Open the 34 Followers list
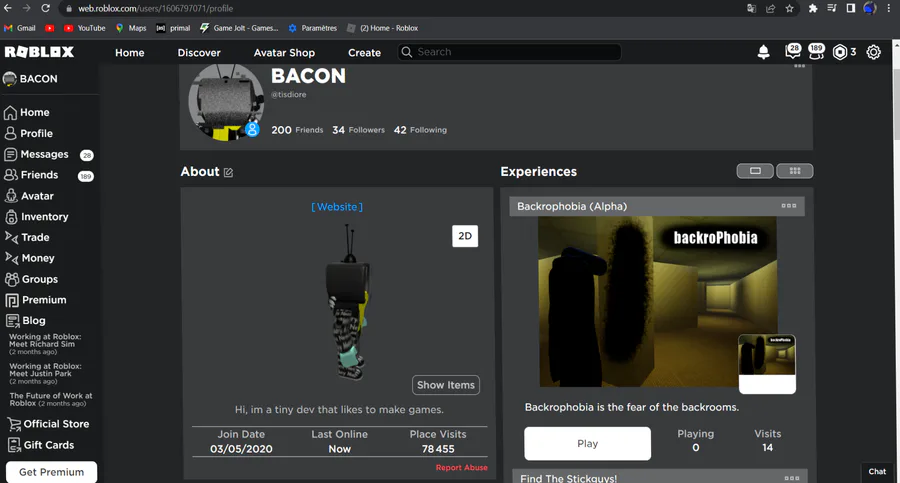 click(359, 130)
